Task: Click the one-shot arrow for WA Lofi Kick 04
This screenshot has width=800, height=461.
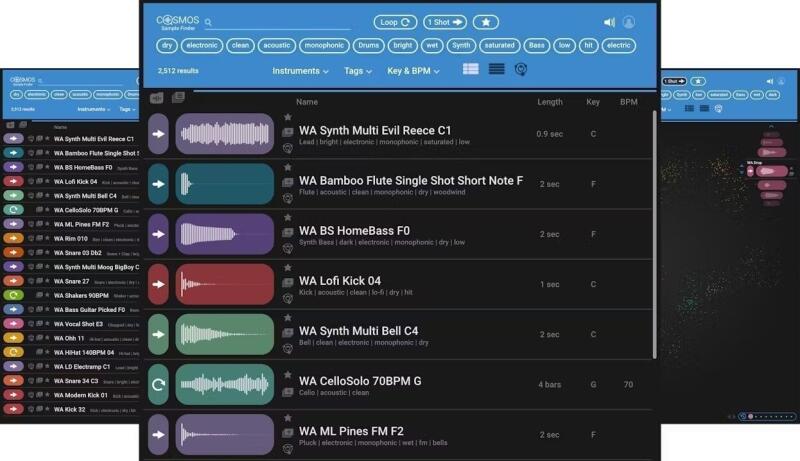Action: point(158,284)
